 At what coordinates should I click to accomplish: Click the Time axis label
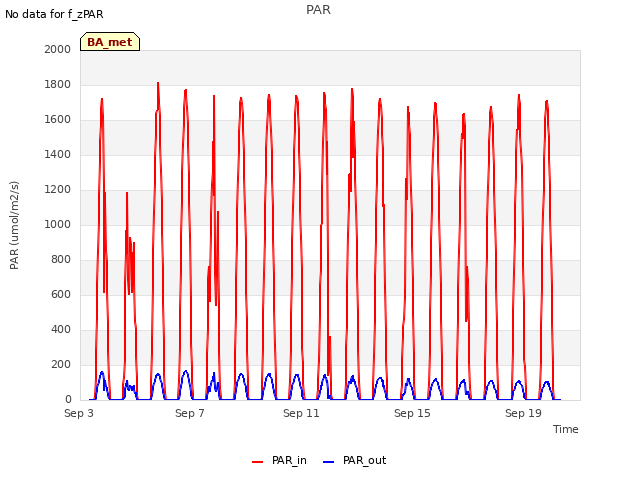pyautogui.click(x=566, y=429)
